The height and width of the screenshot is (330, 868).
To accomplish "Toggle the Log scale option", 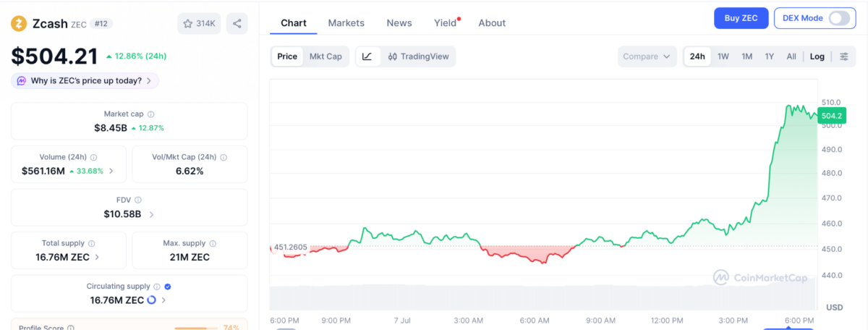I will (817, 56).
